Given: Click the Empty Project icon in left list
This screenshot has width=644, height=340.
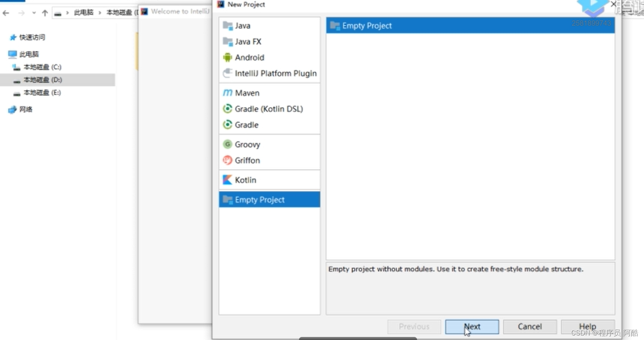Looking at the screenshot, I should (227, 200).
